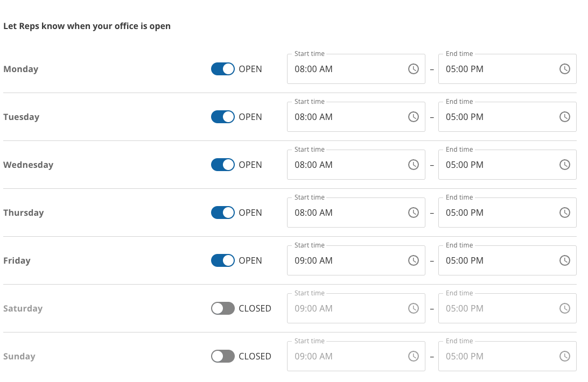Select Friday's 09:00 AM start time field
The image size is (588, 382).
tap(345, 260)
